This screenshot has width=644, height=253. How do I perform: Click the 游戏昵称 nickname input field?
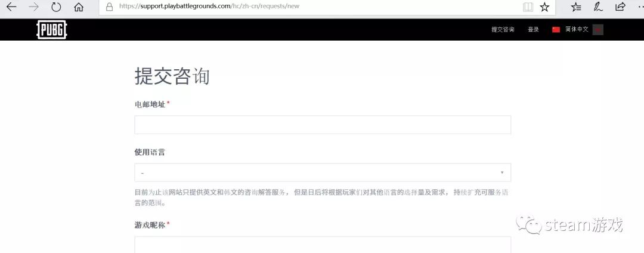point(323,245)
